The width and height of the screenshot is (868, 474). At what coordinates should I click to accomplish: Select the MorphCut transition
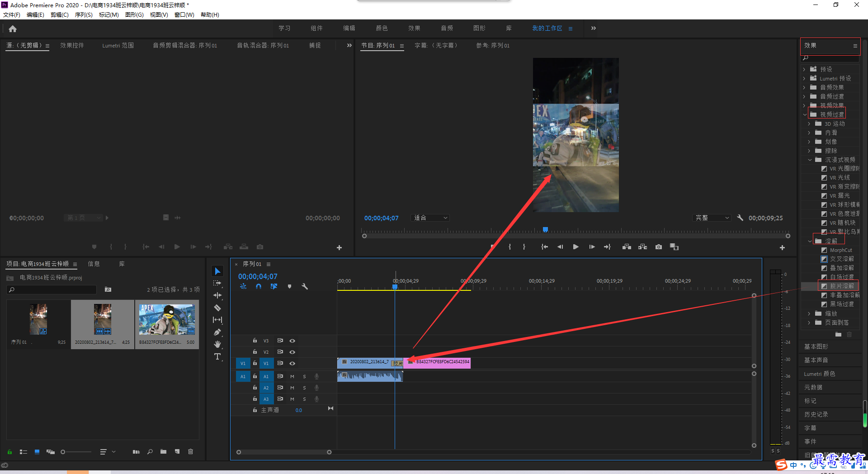841,250
